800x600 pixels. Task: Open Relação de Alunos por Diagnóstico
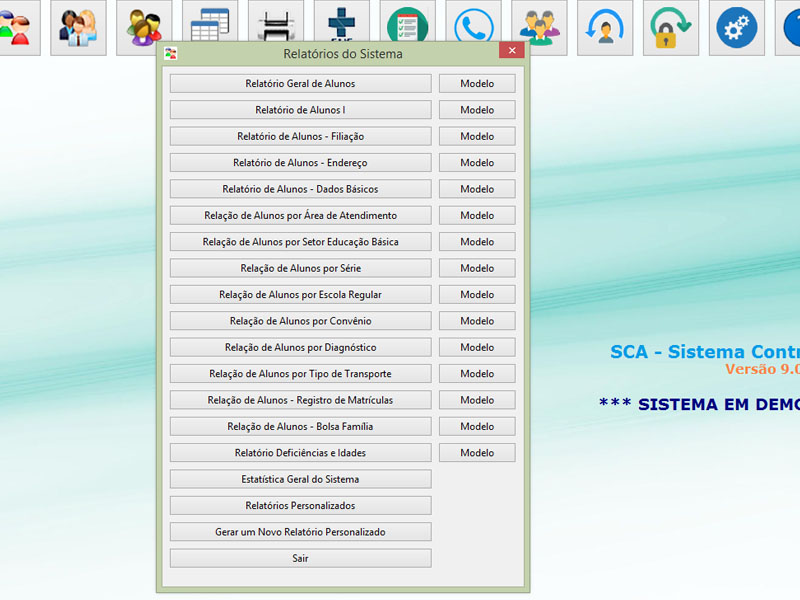coord(300,347)
